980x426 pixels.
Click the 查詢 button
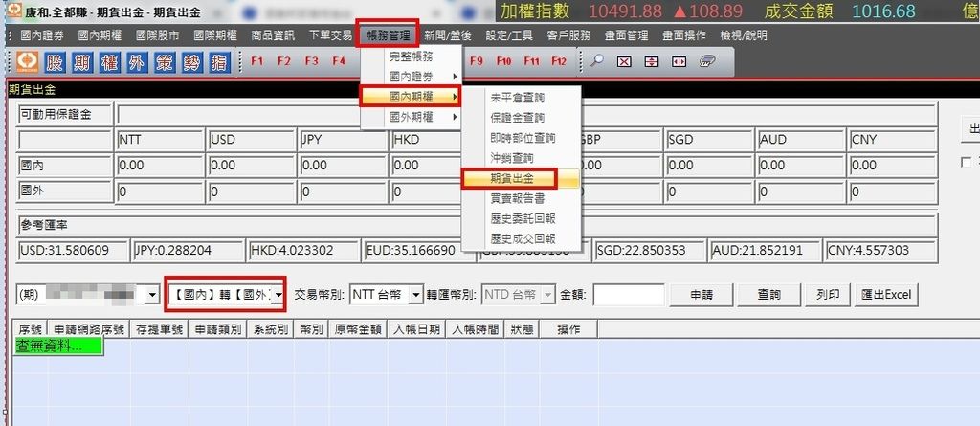pos(768,295)
